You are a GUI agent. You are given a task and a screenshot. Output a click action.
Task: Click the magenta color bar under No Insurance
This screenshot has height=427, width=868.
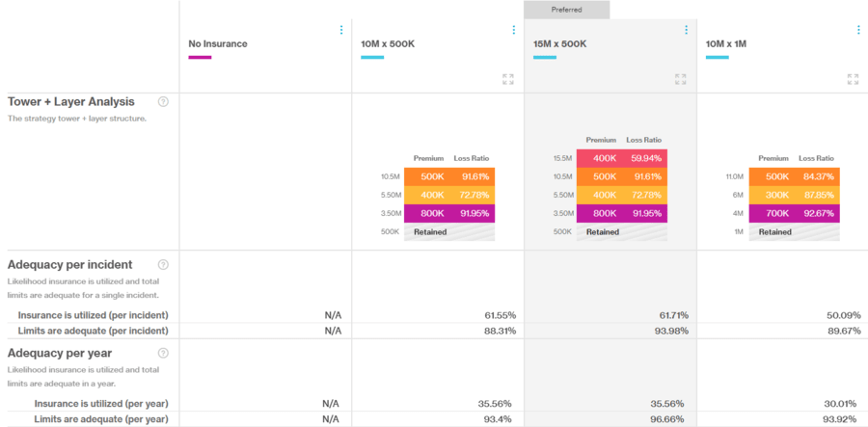coord(200,57)
